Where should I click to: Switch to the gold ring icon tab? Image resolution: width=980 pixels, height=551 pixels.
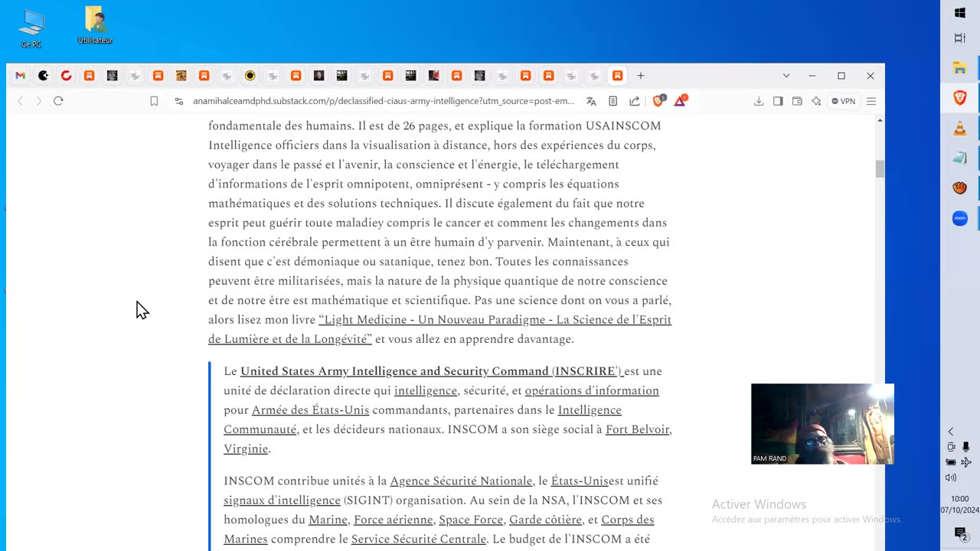250,76
